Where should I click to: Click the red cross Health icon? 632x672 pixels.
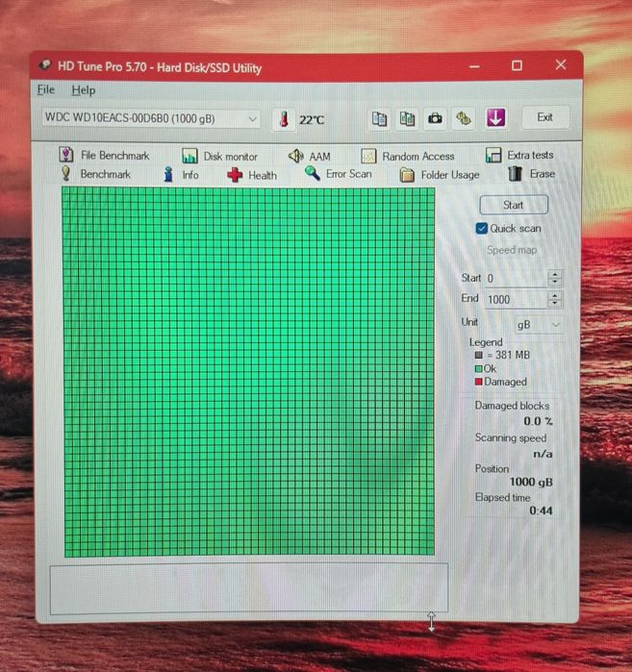(235, 175)
